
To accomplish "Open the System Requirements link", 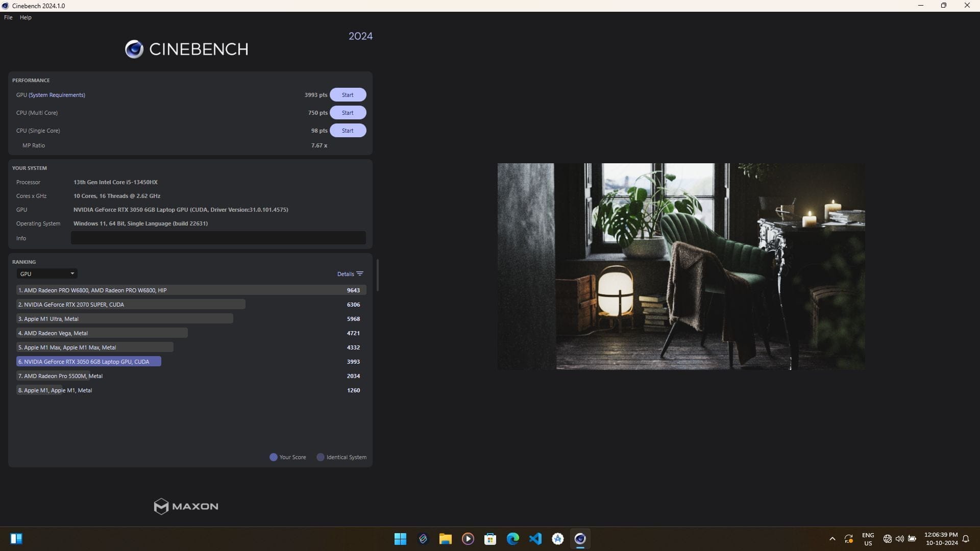I will point(57,95).
